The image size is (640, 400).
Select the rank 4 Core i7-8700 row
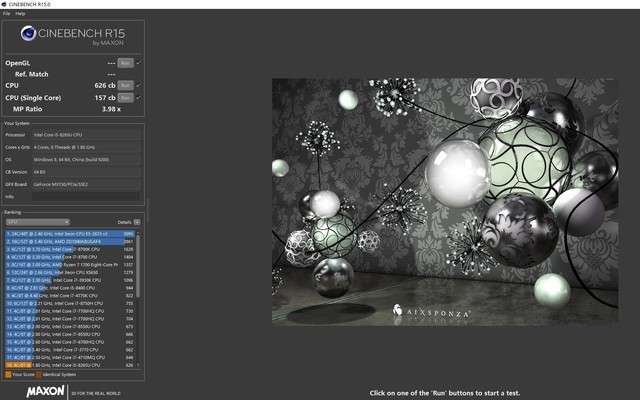[x=70, y=257]
